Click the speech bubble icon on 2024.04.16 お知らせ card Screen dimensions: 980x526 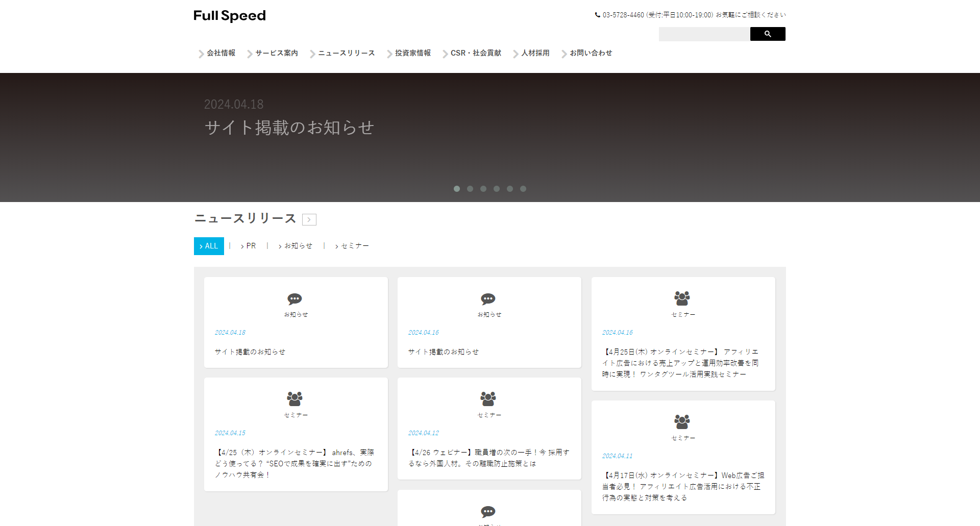coord(488,299)
